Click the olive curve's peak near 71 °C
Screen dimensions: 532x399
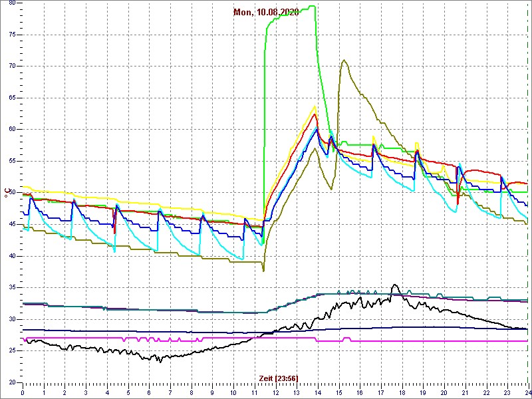(x=344, y=60)
